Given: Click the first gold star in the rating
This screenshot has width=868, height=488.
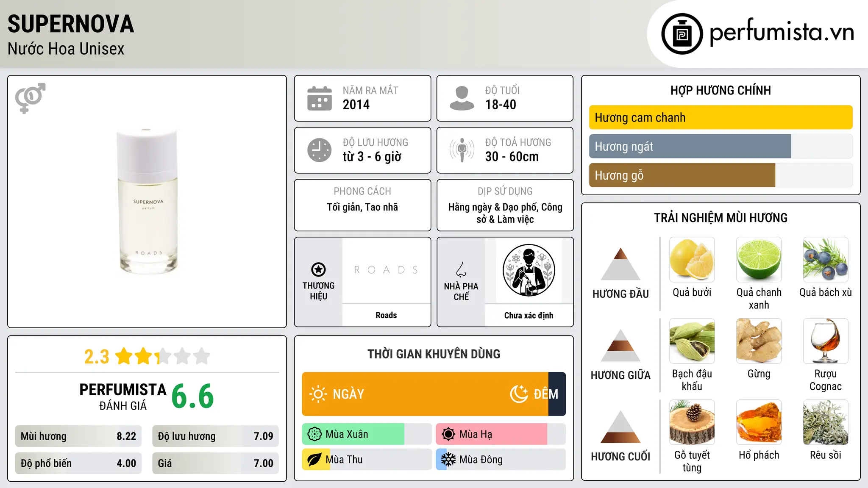Looking at the screenshot, I should click(x=124, y=356).
